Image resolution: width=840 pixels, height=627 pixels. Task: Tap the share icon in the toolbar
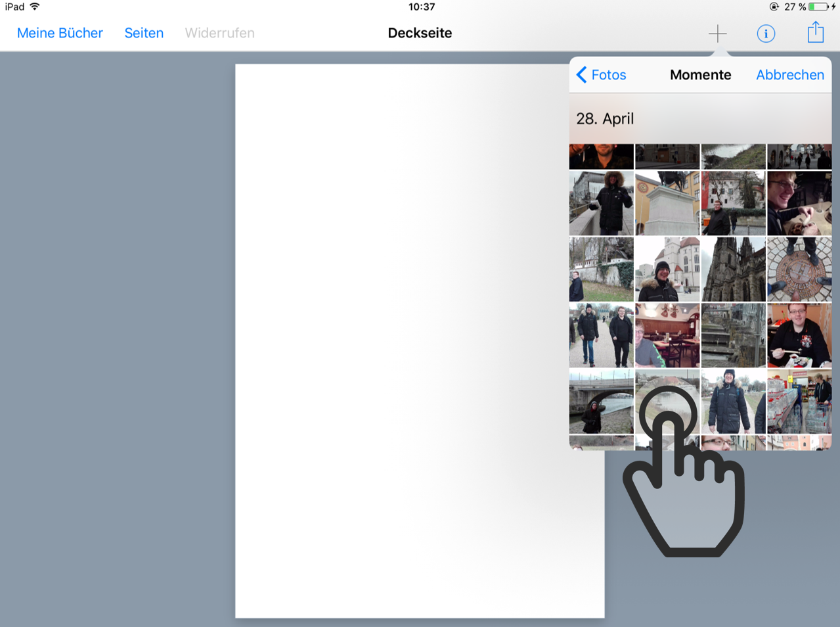(816, 32)
